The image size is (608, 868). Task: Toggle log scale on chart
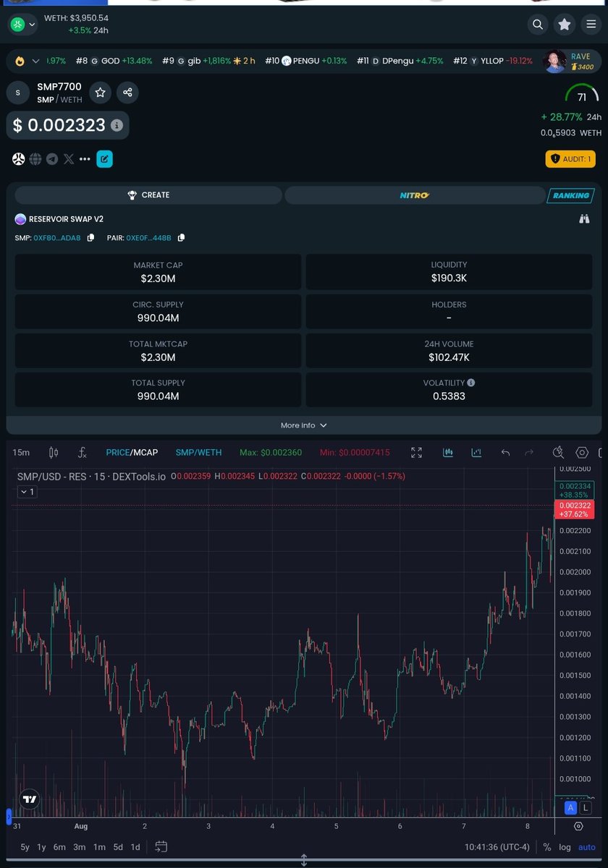click(565, 847)
